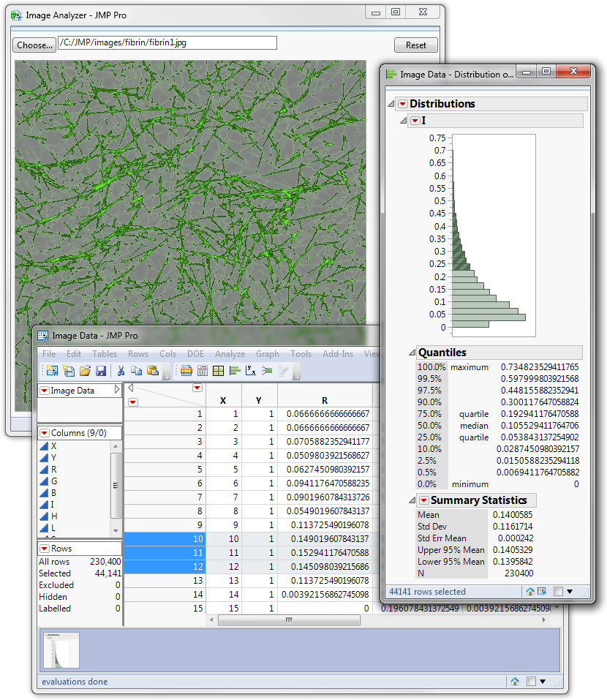Open the Tables menu
The image size is (607, 700).
[105, 354]
